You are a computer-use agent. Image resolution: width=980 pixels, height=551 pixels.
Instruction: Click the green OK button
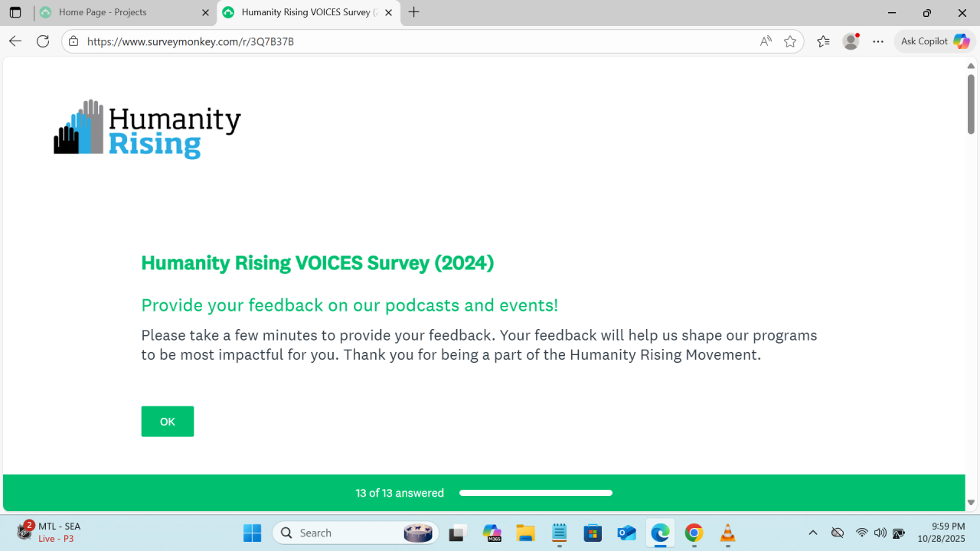(x=168, y=422)
